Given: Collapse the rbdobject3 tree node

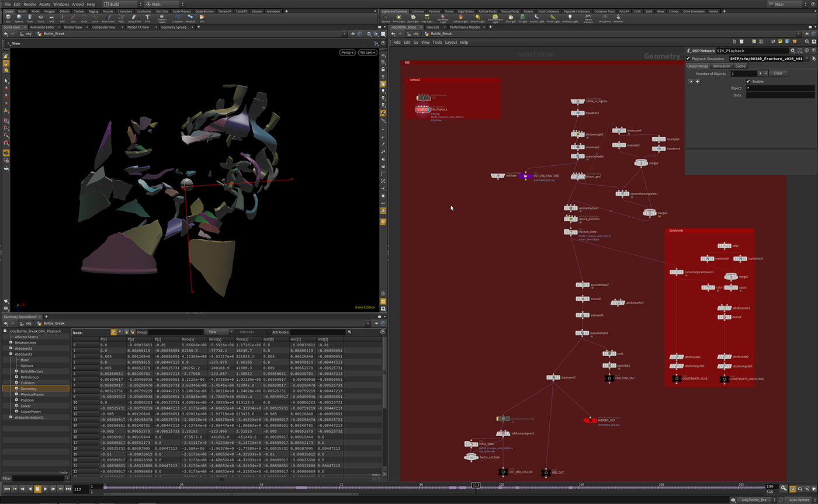Looking at the screenshot, I should click(x=11, y=354).
